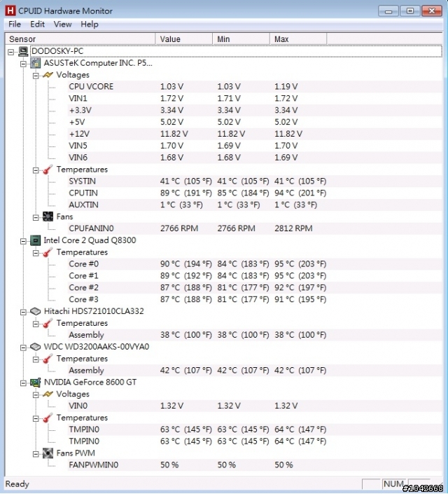Collapse the motherboard Fans group
The width and height of the screenshot is (448, 494).
tap(36, 218)
